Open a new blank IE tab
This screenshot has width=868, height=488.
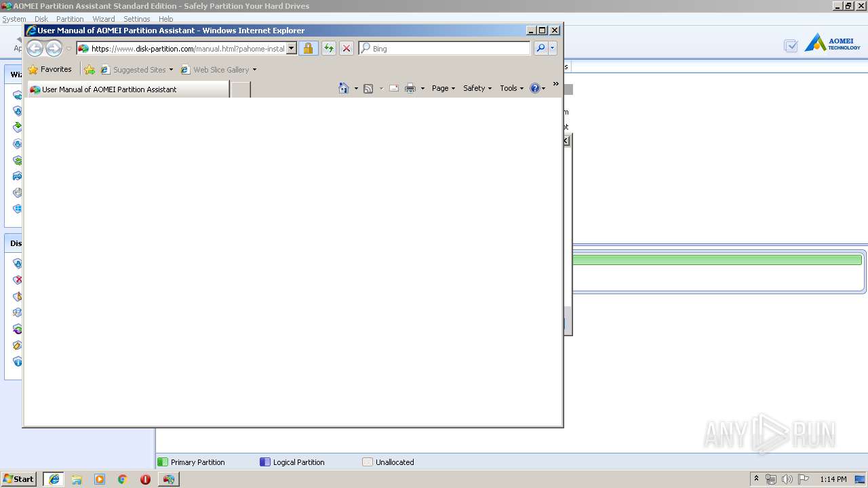coord(241,89)
